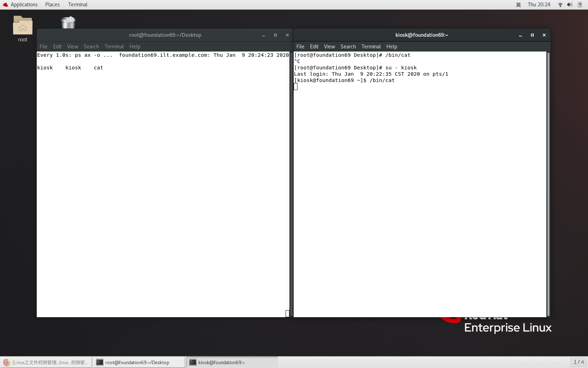Open Edit menu in root Desktop terminal
This screenshot has height=368, width=588.
(57, 47)
